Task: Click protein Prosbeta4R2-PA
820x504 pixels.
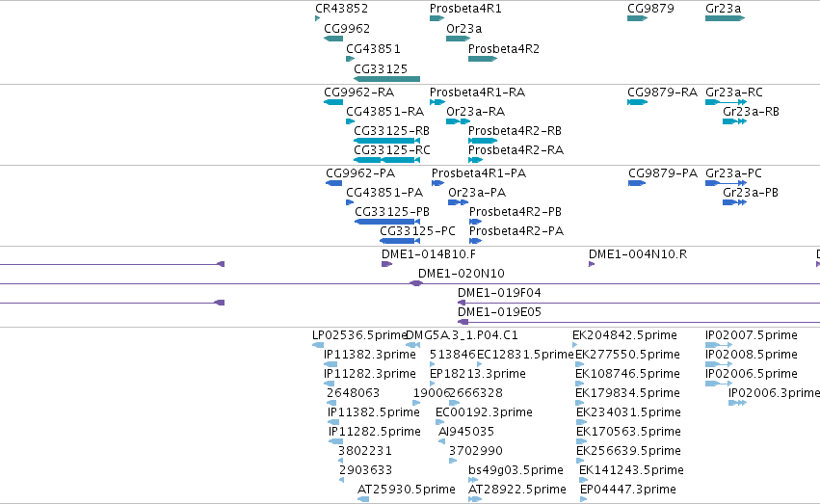Action: click(x=475, y=242)
